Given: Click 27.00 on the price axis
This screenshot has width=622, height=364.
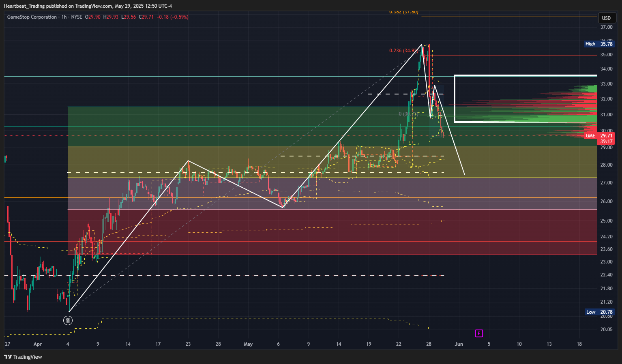Looking at the screenshot, I should (x=606, y=183).
